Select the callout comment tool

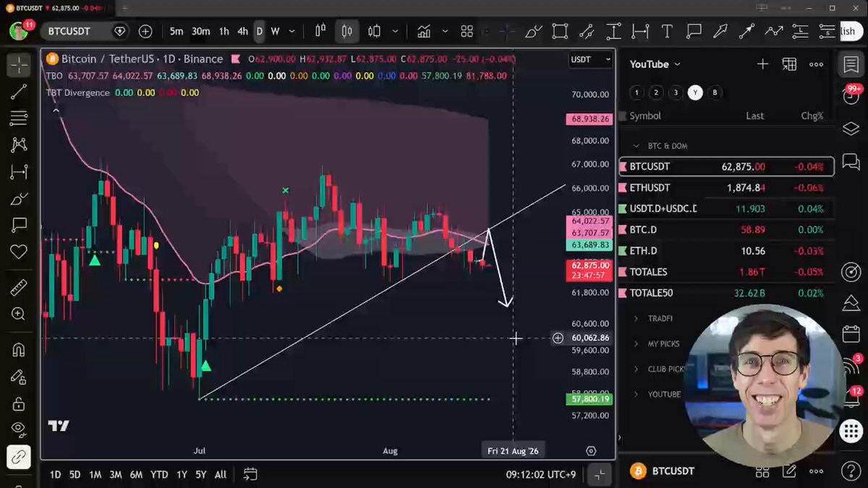(x=694, y=31)
